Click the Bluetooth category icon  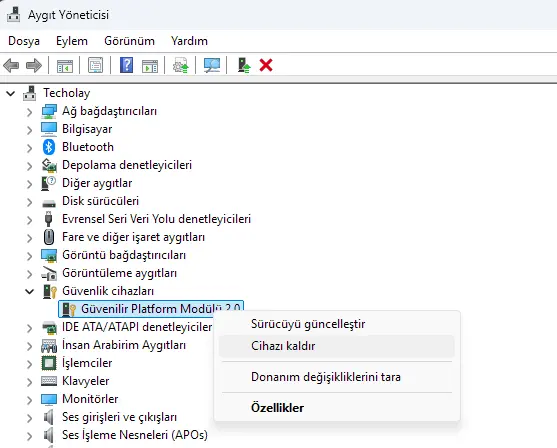coord(49,147)
